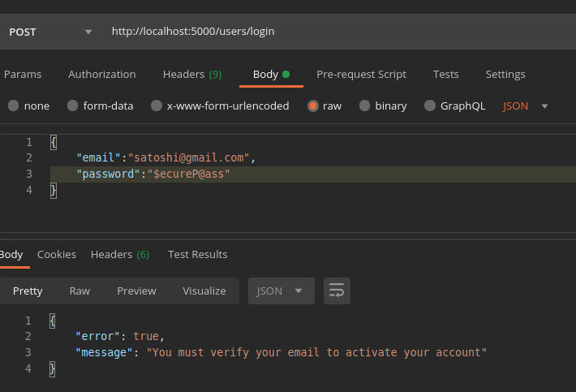Open the Tests tab
576x392 pixels.
tap(445, 74)
